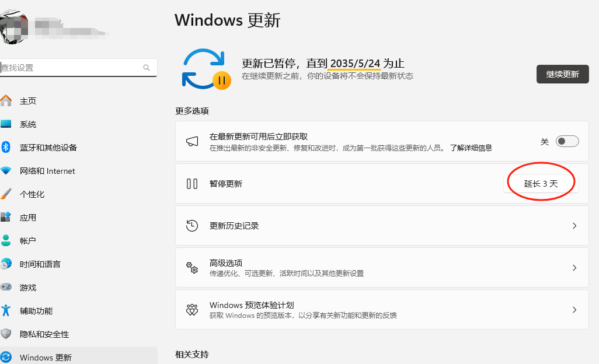Click the 延长 3 天 button
599x364 pixels.
(x=541, y=184)
